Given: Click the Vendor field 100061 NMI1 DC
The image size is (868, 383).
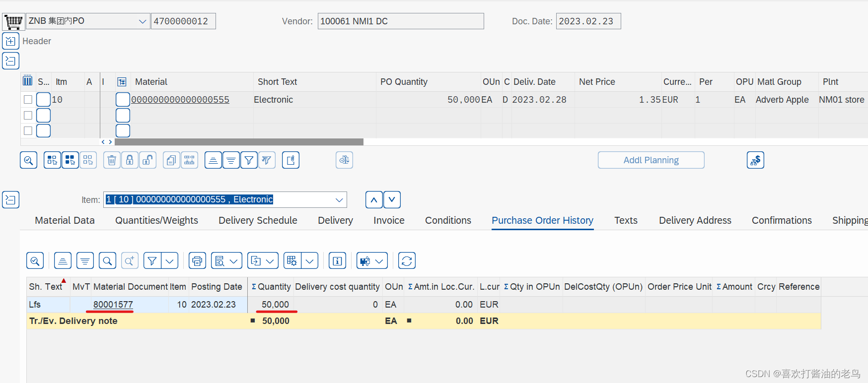Looking at the screenshot, I should (401, 21).
